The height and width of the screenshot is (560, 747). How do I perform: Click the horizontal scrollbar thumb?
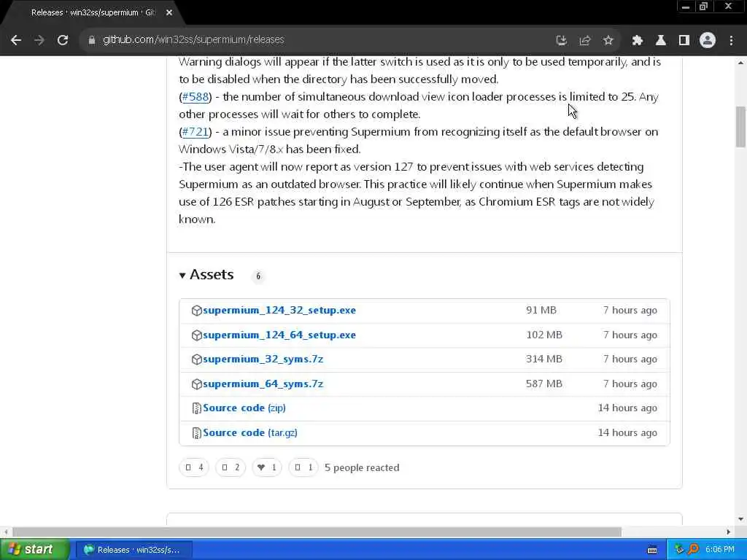317,532
